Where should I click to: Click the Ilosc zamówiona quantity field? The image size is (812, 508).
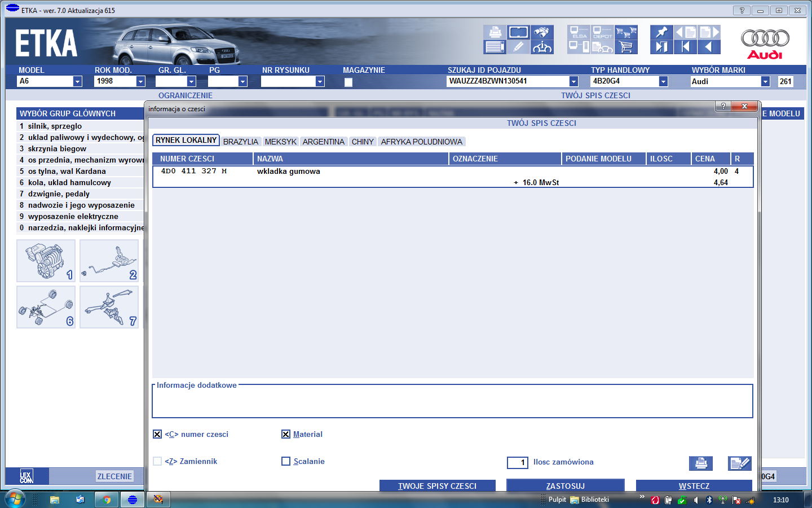(x=518, y=463)
